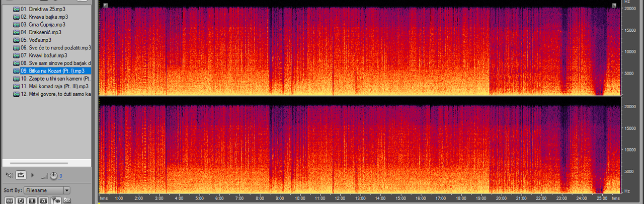This screenshot has height=204, width=644.
Task: Toggle the show audio files icon
Action: click(x=9, y=200)
